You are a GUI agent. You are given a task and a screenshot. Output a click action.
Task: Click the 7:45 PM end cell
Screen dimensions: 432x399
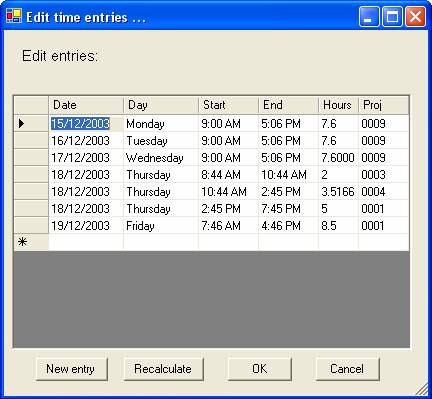click(288, 209)
